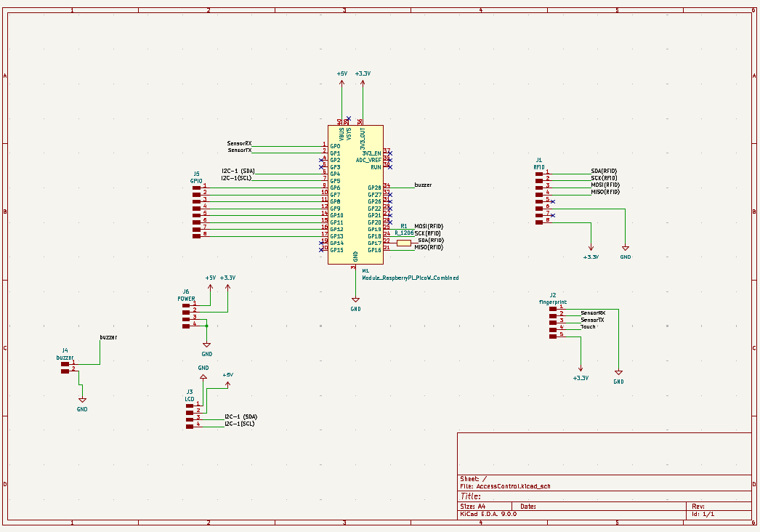
Task: Click the no-connect flag on GP2
Action: pos(321,160)
